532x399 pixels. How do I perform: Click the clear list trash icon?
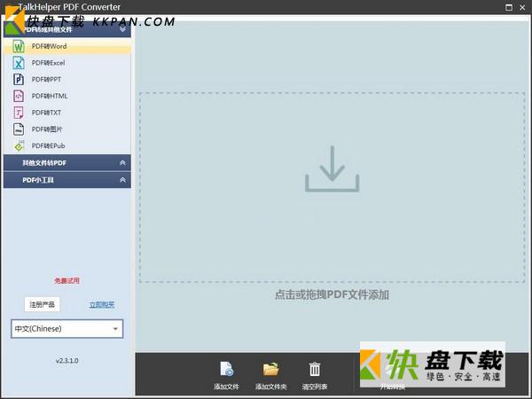tap(315, 369)
